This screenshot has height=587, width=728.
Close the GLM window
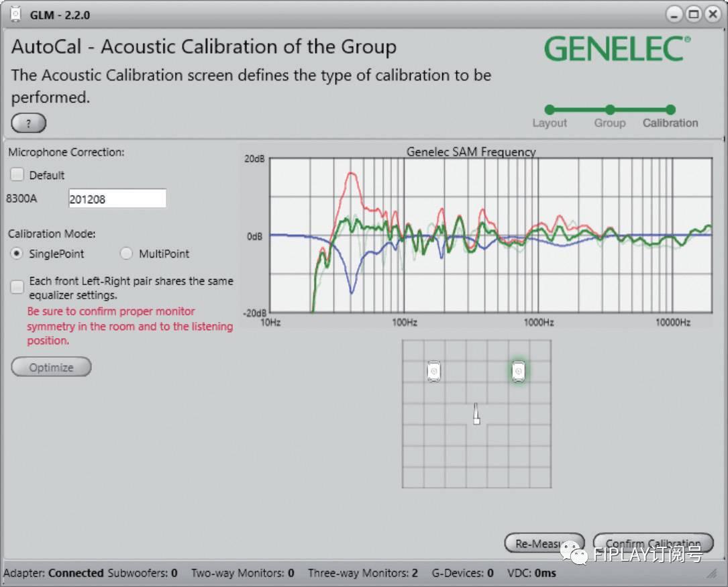point(713,14)
